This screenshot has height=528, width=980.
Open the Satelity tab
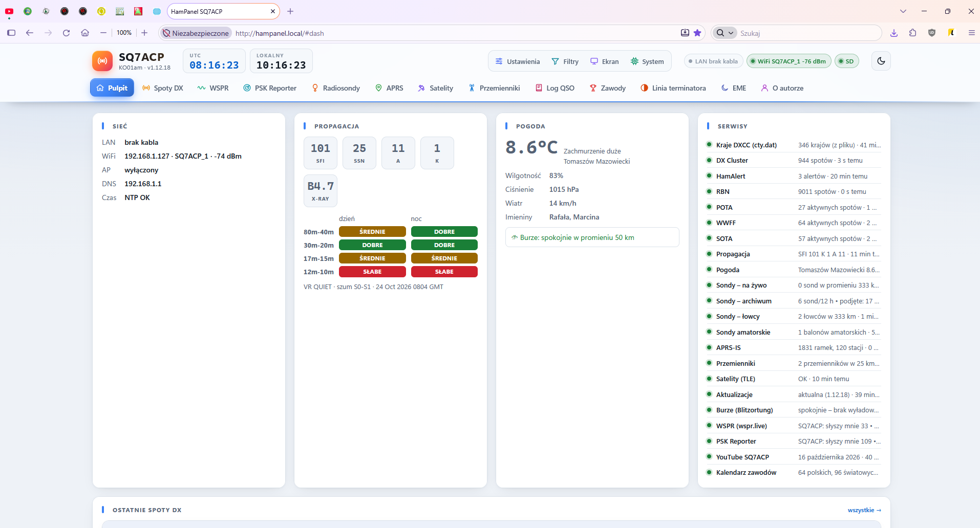435,88
